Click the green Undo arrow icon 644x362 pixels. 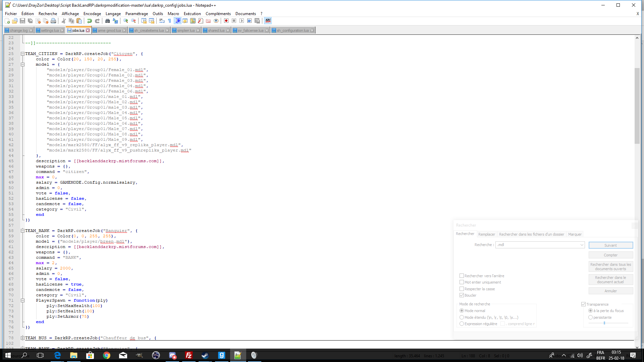[x=90, y=21]
